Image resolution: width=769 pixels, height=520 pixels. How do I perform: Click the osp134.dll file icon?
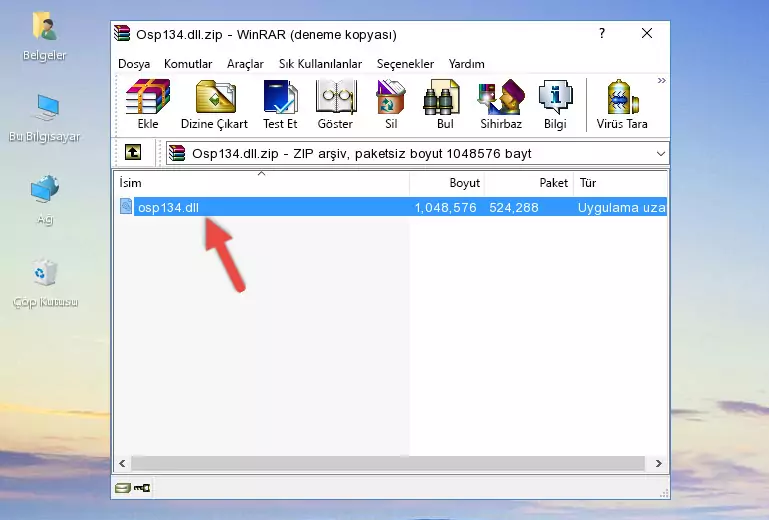126,206
